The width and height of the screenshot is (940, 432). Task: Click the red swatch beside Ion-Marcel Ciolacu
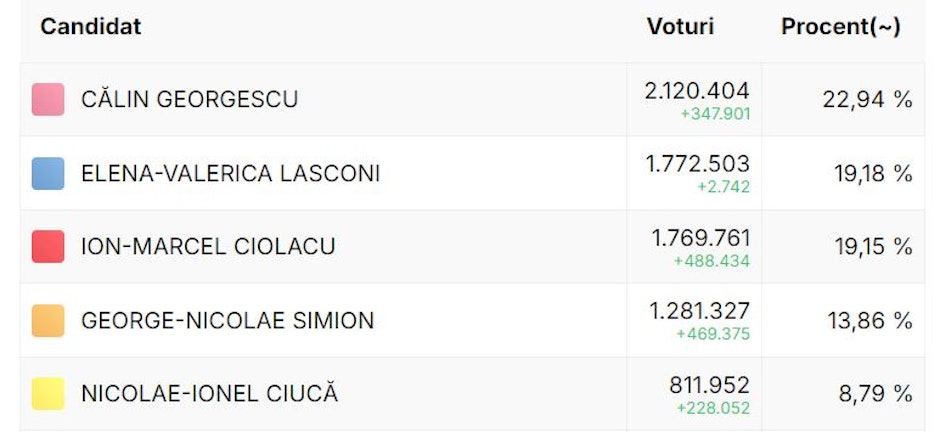[48, 247]
